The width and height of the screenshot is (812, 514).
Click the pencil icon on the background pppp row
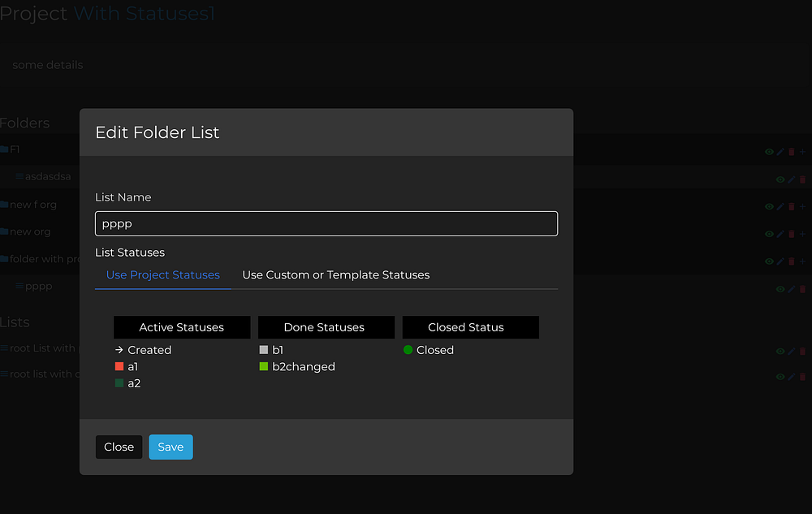[792, 289]
